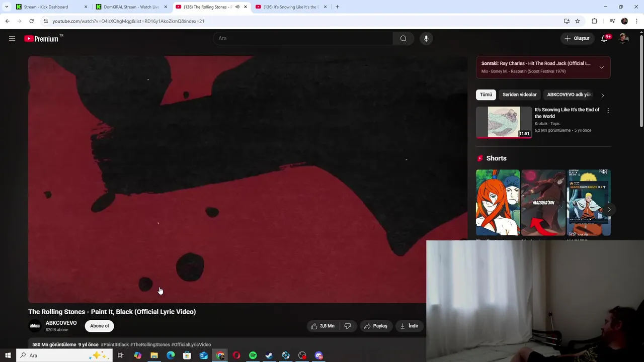Select the ABKCOVEVO adlı yükleyici chip

(569, 95)
